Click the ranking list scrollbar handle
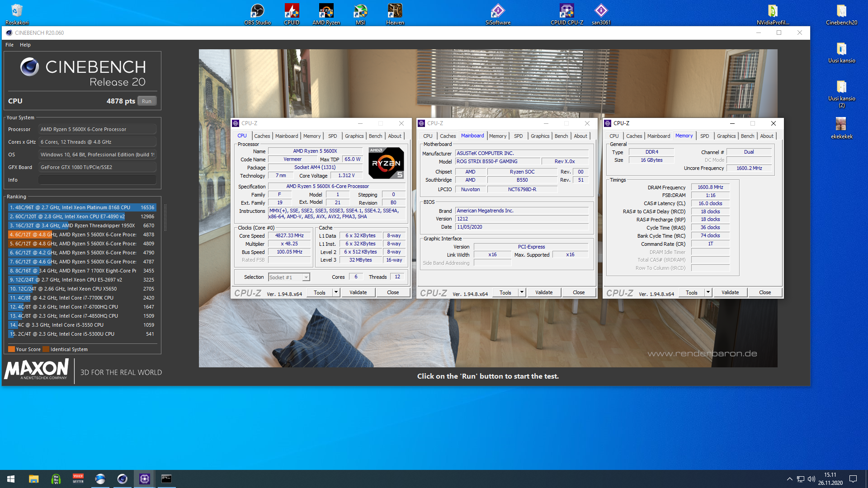 tap(165, 217)
